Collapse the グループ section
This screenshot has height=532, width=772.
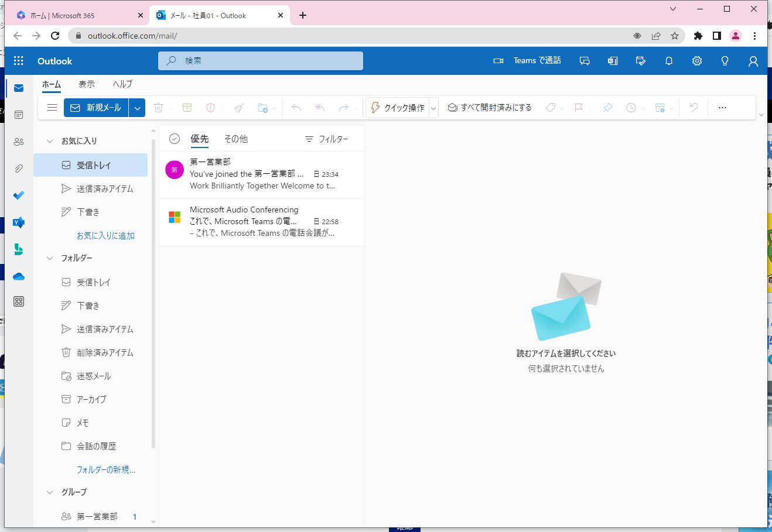click(x=50, y=492)
